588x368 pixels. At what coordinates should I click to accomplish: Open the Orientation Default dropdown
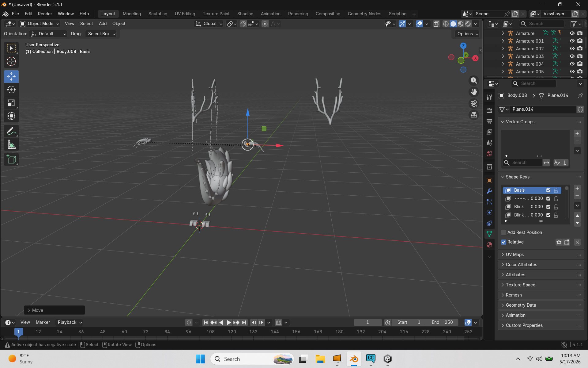click(48, 34)
